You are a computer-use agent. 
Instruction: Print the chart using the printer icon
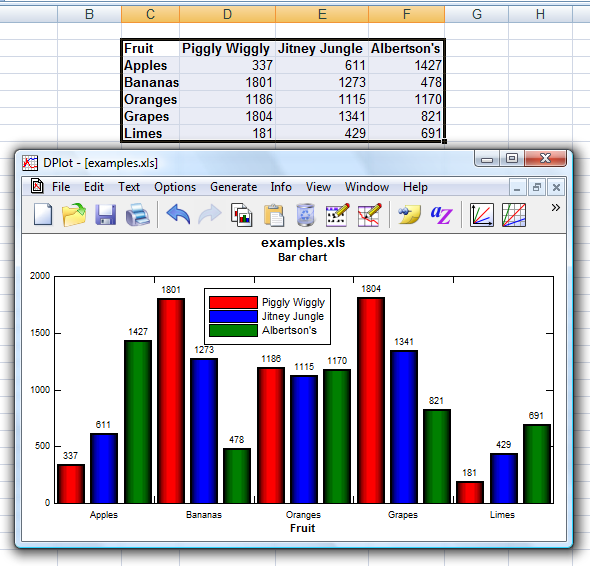[x=137, y=215]
